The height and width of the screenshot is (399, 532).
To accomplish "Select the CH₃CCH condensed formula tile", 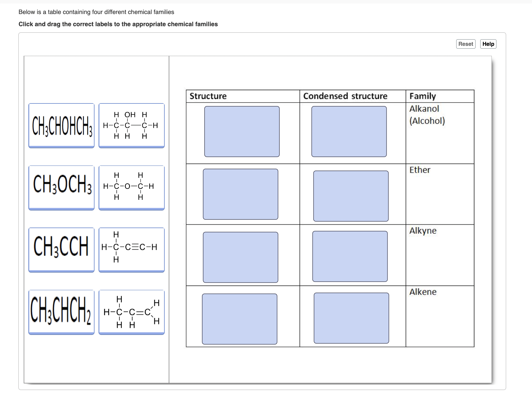I will coord(61,249).
